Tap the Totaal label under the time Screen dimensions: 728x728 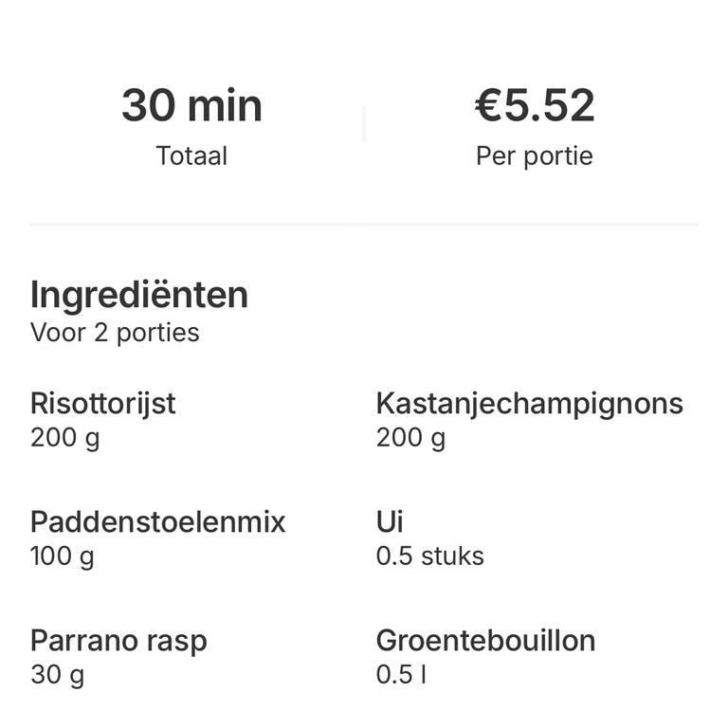(191, 155)
